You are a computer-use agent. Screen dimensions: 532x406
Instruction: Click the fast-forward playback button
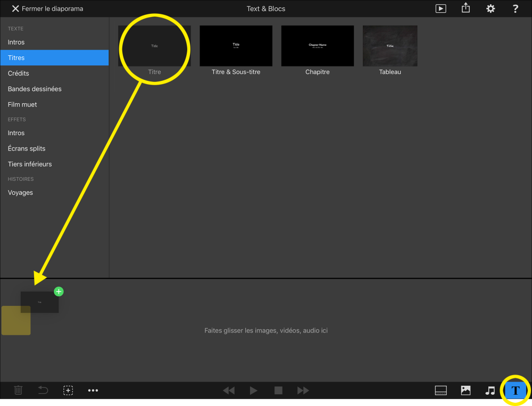(x=303, y=391)
